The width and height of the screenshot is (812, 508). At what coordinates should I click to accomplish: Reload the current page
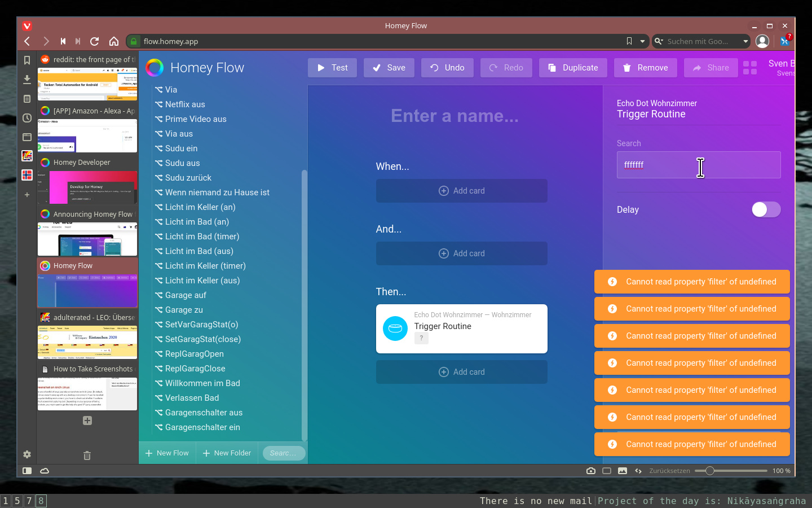coord(95,41)
